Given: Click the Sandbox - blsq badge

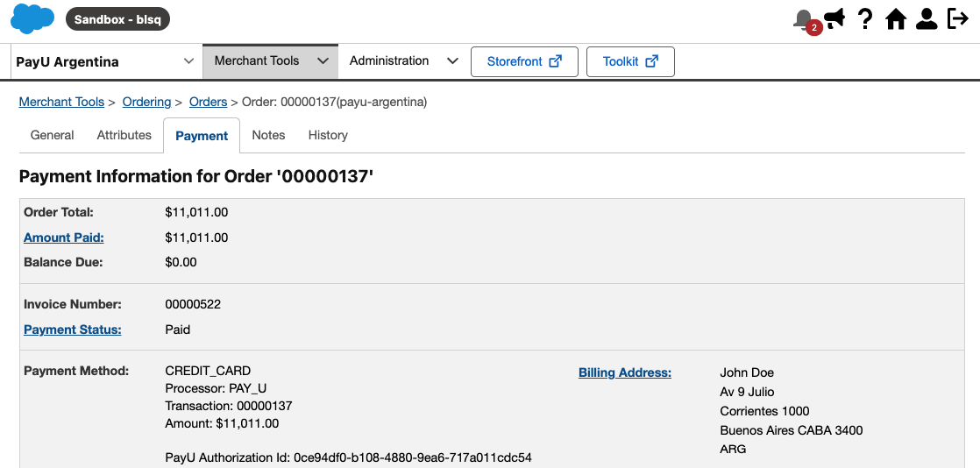Looking at the screenshot, I should pyautogui.click(x=117, y=19).
